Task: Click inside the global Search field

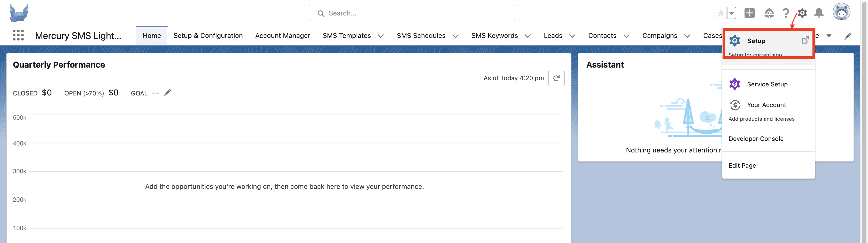Action: point(412,13)
